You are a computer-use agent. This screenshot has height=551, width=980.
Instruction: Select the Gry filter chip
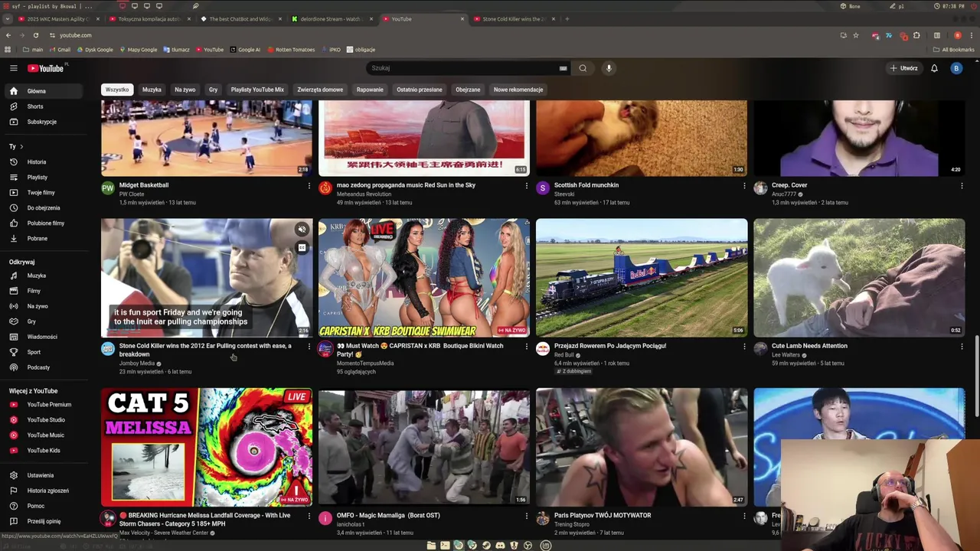pos(213,90)
